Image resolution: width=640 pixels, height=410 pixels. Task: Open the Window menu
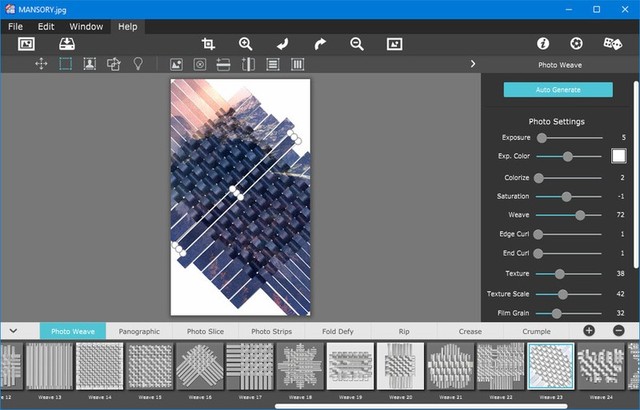coord(85,26)
